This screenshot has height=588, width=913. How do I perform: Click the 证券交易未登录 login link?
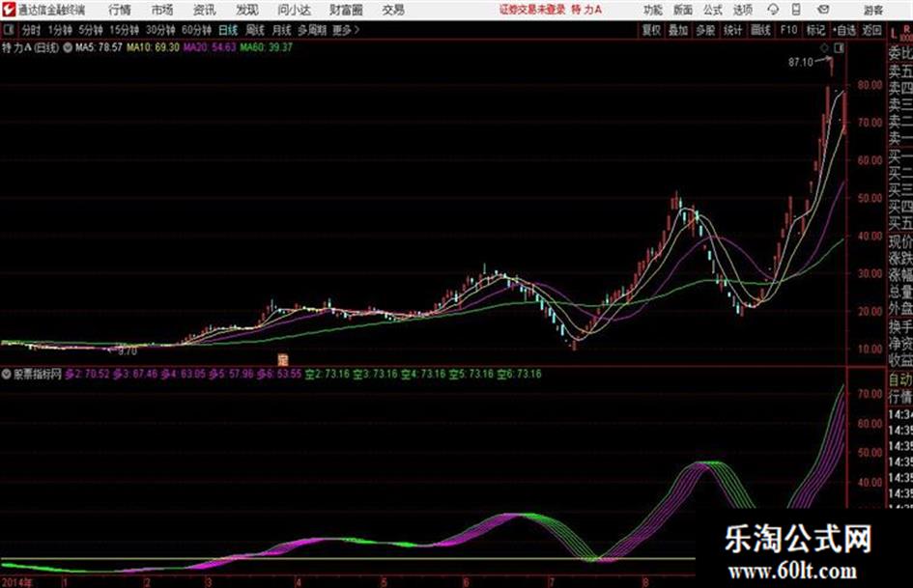point(531,10)
